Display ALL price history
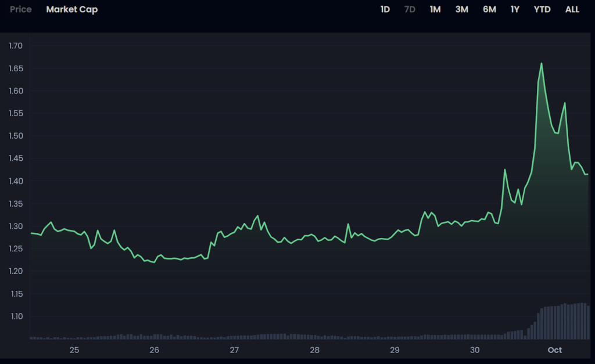The image size is (595, 364). (x=572, y=10)
